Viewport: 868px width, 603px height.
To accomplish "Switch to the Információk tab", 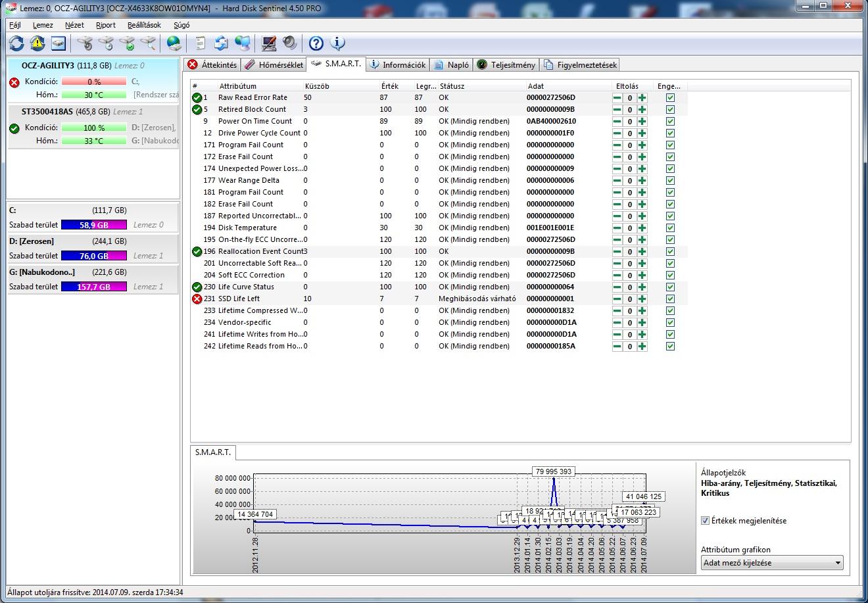I will tap(397, 65).
